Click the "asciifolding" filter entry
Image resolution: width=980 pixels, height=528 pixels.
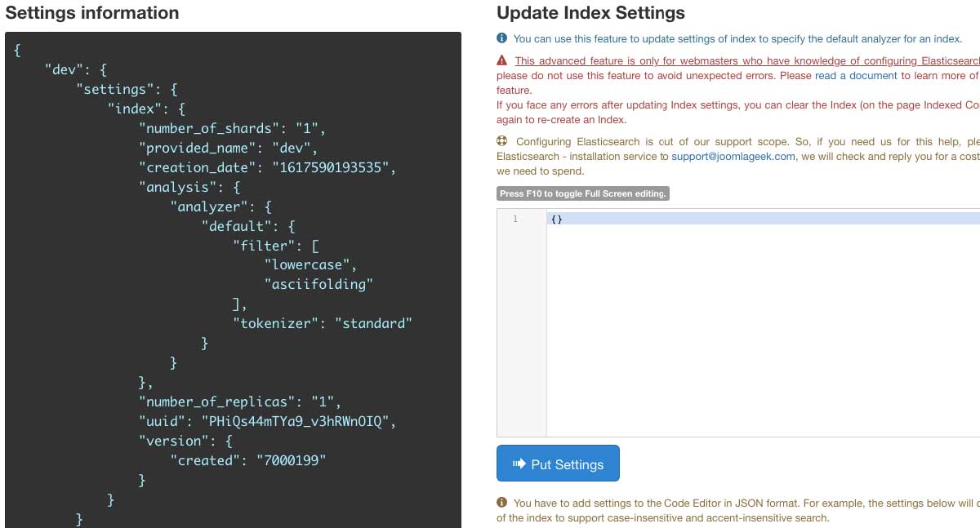point(318,284)
